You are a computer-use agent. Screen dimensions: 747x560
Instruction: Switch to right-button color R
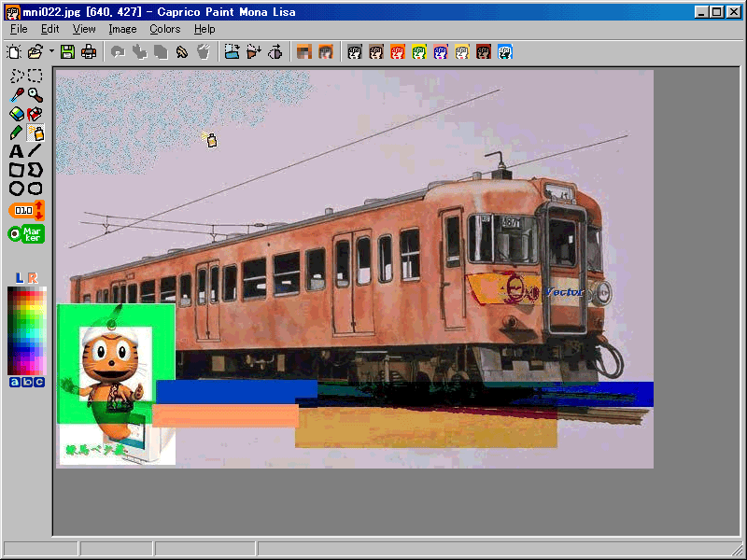click(x=33, y=277)
